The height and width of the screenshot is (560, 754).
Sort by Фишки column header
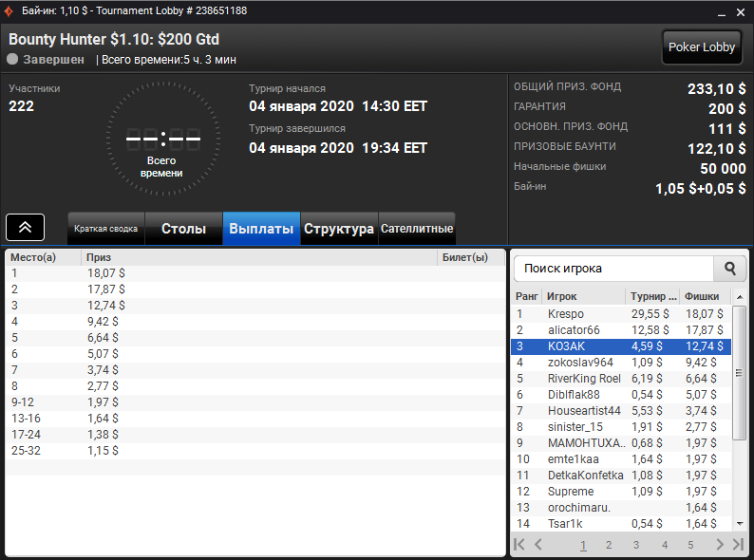click(702, 296)
